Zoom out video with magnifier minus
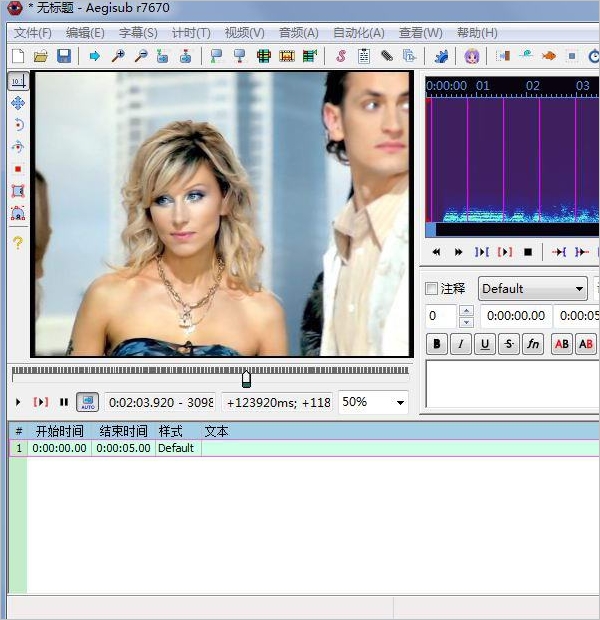This screenshot has height=620, width=600. (141, 56)
